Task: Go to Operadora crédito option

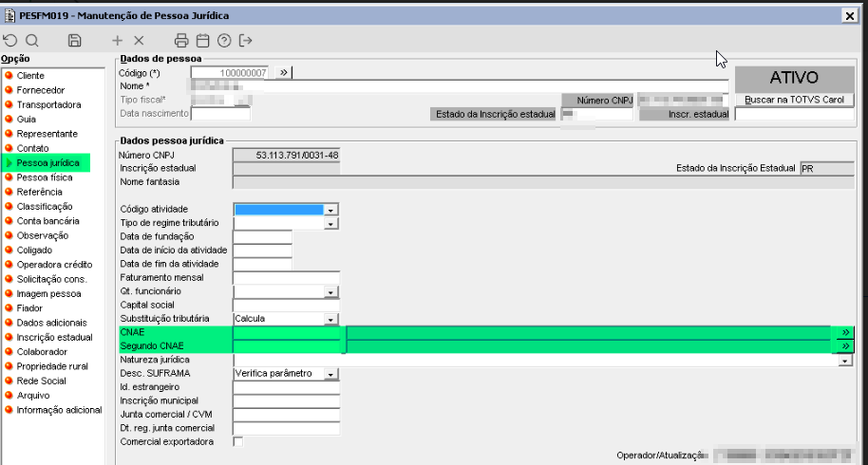Action: (54, 265)
